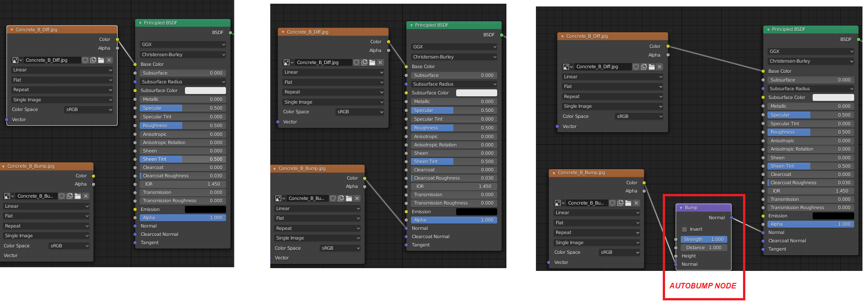Unlink image with X in left screenshot's Concrete_B_Bump node

pyautogui.click(x=86, y=196)
